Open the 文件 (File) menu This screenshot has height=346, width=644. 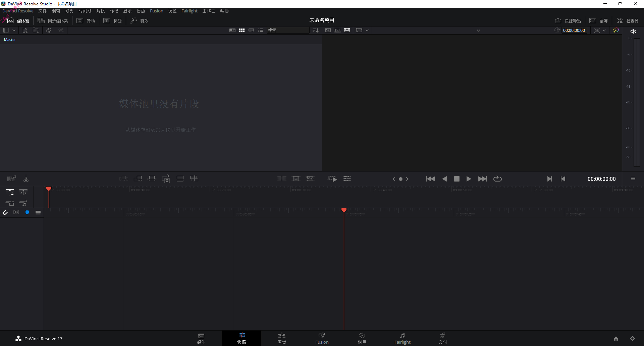tap(43, 11)
